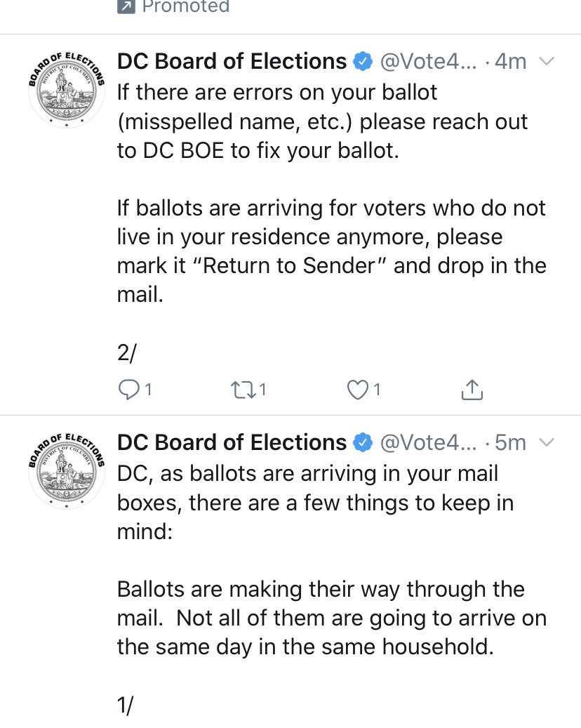Tap the Promoted label text
The width and height of the screenshot is (581, 728).
[186, 6]
